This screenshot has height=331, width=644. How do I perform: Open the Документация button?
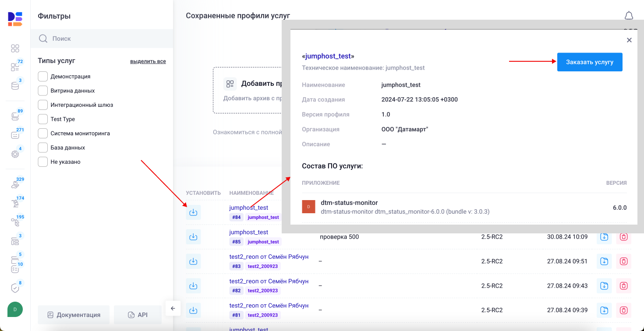(x=74, y=315)
